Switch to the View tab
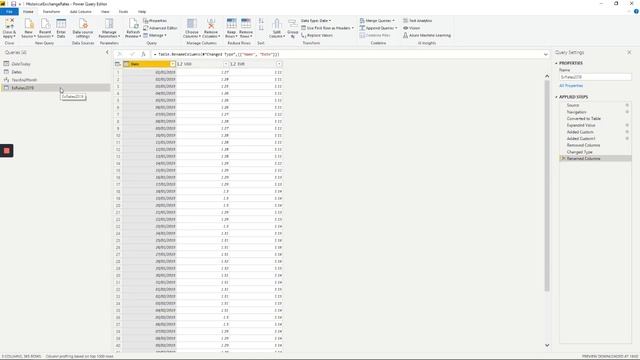The width and height of the screenshot is (640, 360). pyautogui.click(x=105, y=12)
